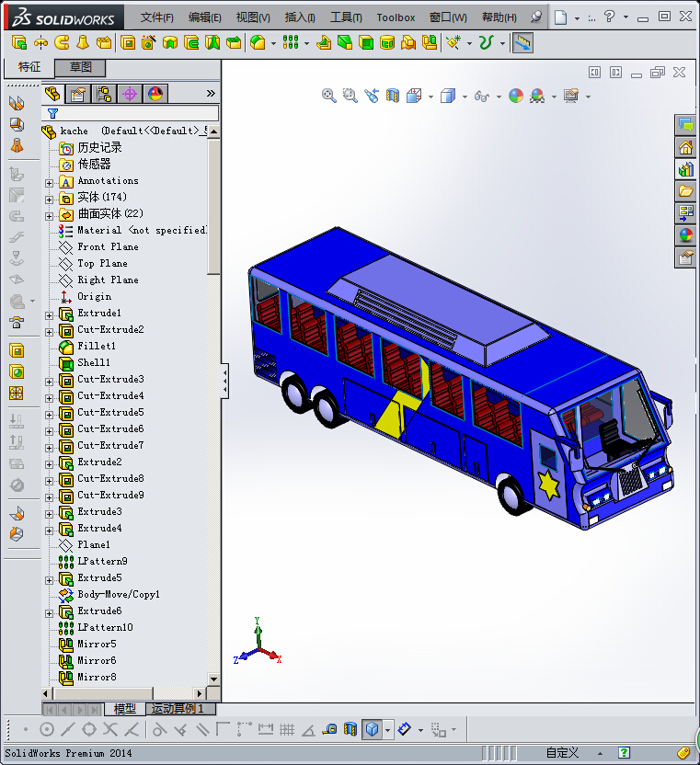
Task: Open the FeatureManager design tree tab
Action: point(52,94)
